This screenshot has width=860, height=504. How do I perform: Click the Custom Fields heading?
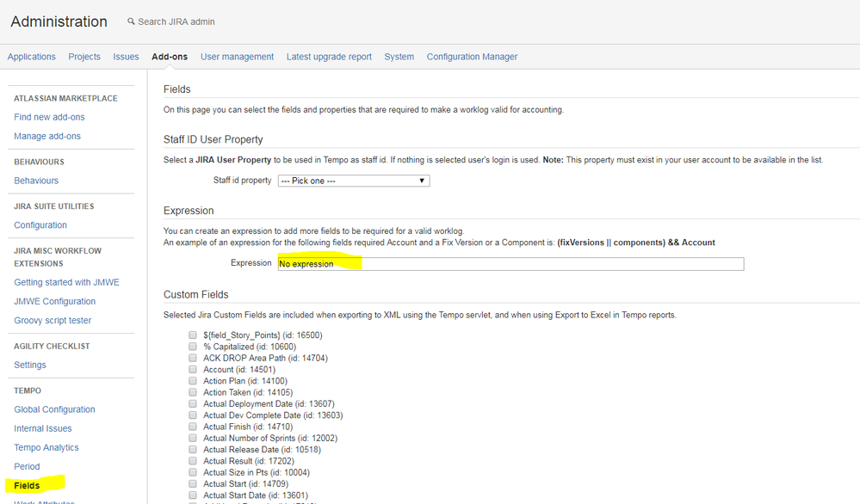coord(195,295)
